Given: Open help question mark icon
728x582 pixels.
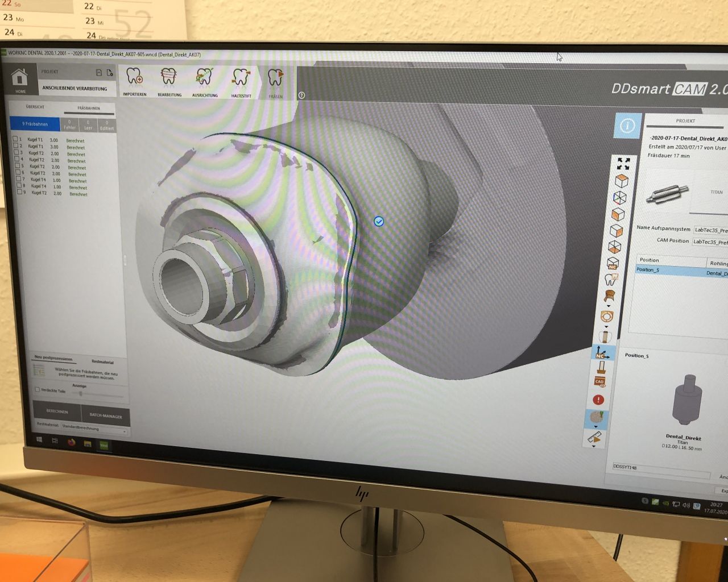Looking at the screenshot, I should tap(301, 95).
